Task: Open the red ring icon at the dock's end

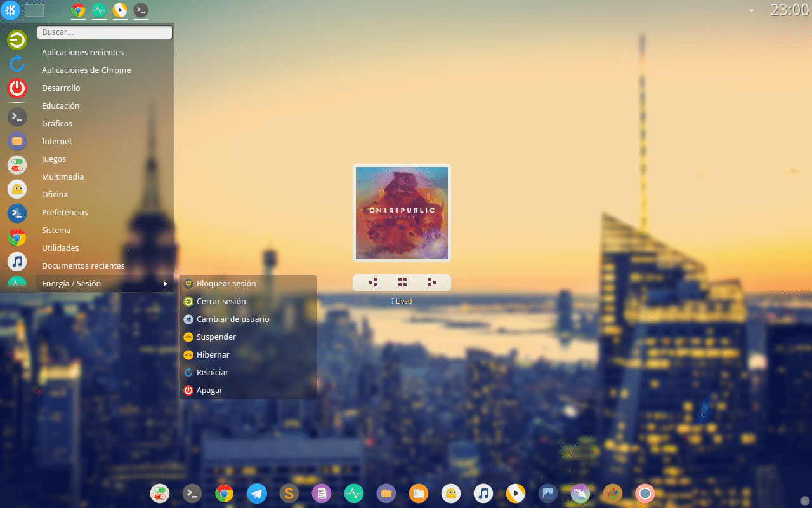Action: (x=645, y=493)
